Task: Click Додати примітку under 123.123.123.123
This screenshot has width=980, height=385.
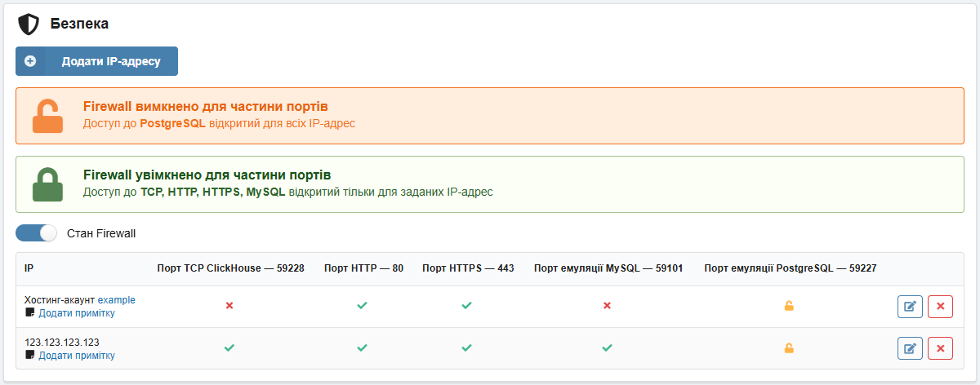Action: [76, 356]
